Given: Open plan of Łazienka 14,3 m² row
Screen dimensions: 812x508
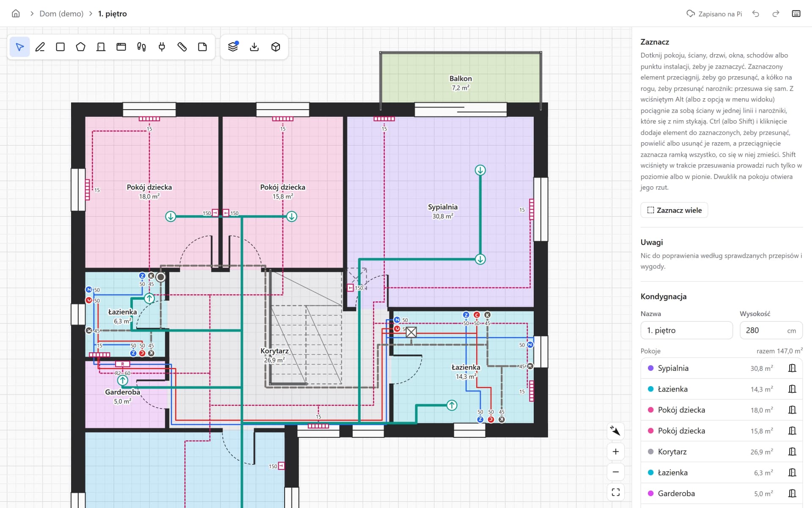Looking at the screenshot, I should (x=792, y=389).
